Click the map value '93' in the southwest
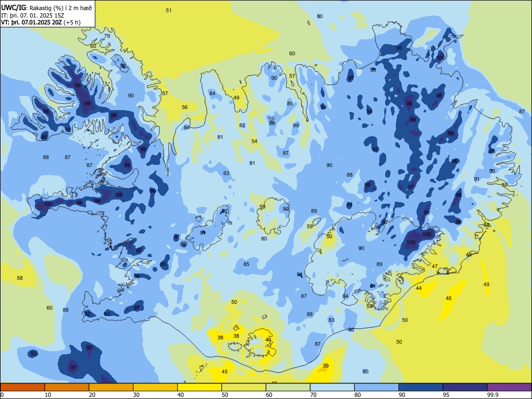Image resolution: width=532 pixels, height=399 pixels. (x=107, y=314)
